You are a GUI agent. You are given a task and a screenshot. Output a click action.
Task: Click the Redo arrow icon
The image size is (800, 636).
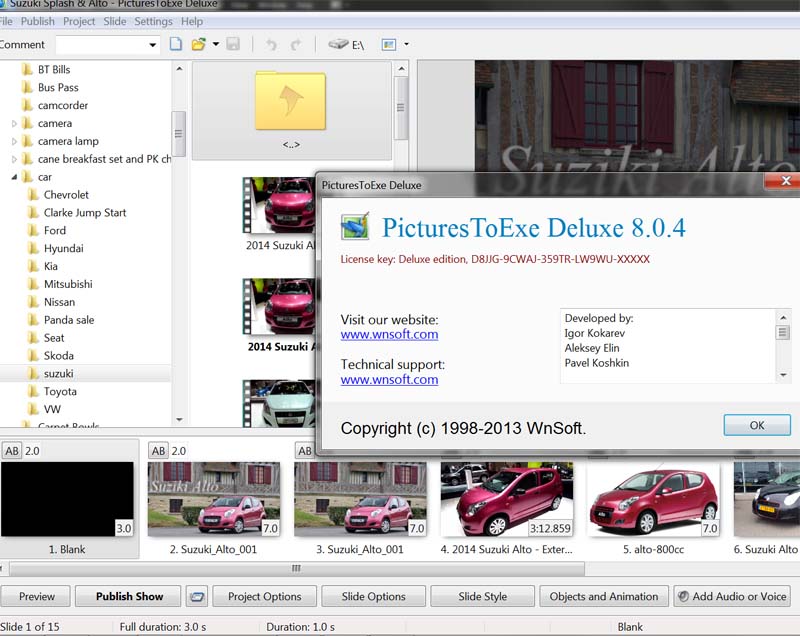295,45
